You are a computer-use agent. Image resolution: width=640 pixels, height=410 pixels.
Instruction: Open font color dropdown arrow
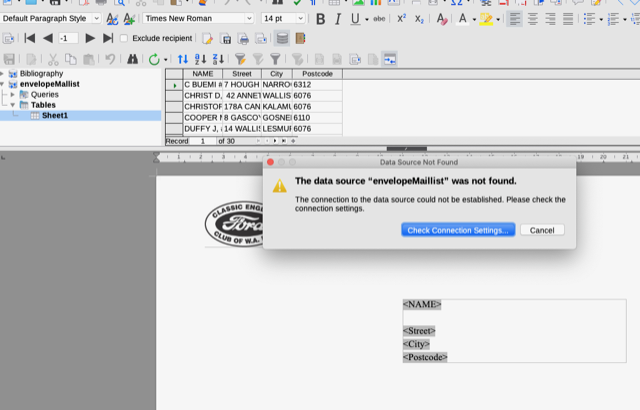[474, 20]
